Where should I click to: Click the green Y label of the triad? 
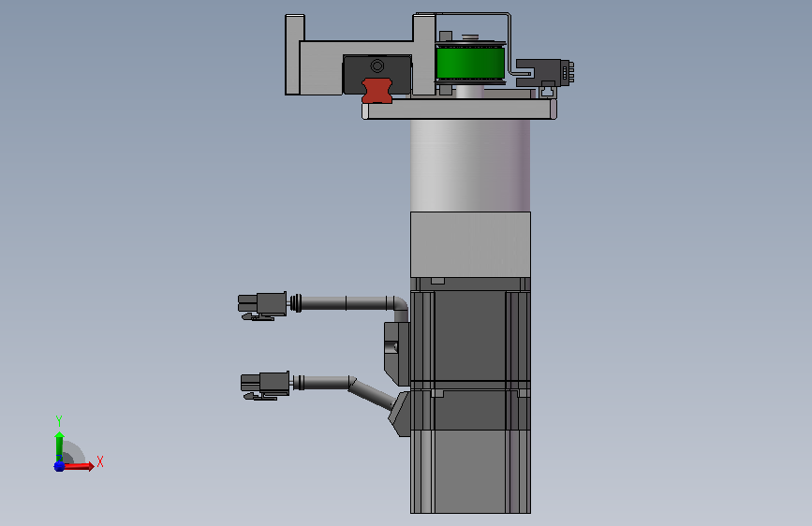59,421
